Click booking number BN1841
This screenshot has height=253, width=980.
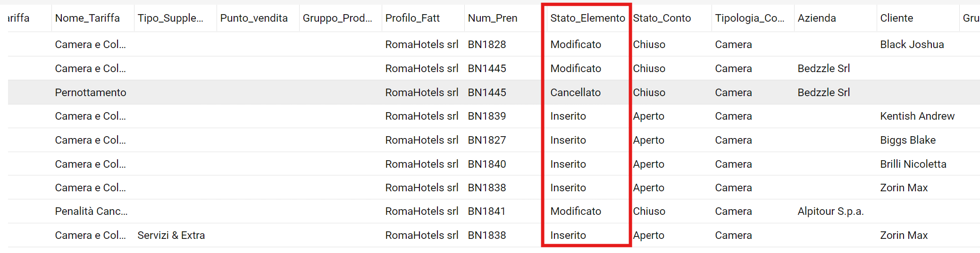click(486, 212)
